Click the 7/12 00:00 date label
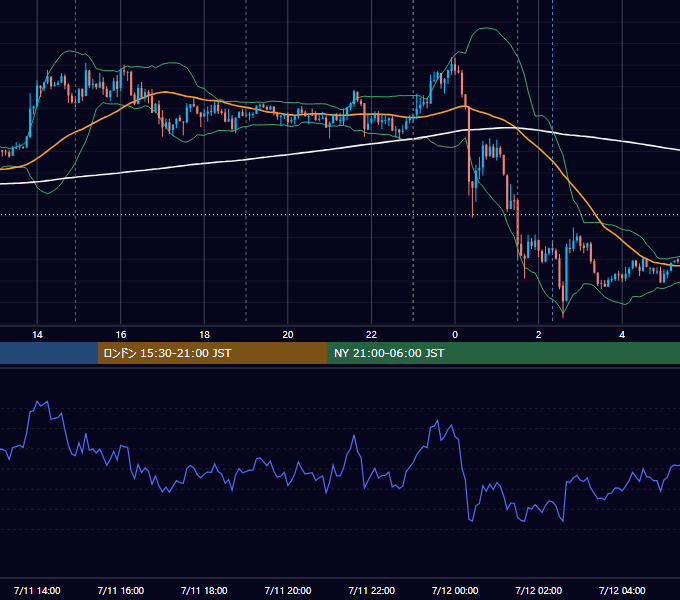Screen dimensions: 680x600 pyautogui.click(x=455, y=590)
